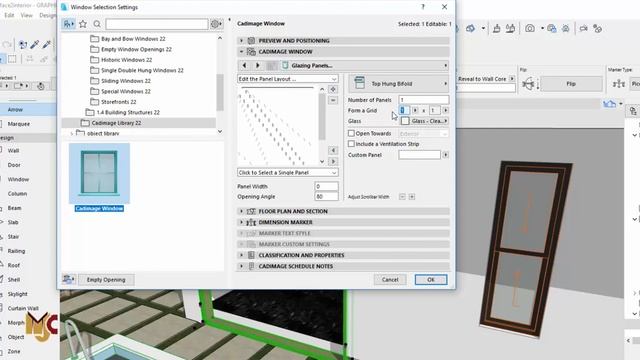Screen dimensions: 640x360
Task: Open the Top Hung Bifold type selector
Action: point(399,84)
